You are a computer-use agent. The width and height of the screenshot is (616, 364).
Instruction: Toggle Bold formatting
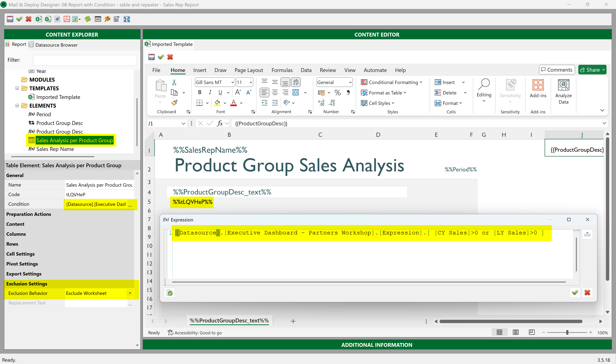(x=200, y=92)
